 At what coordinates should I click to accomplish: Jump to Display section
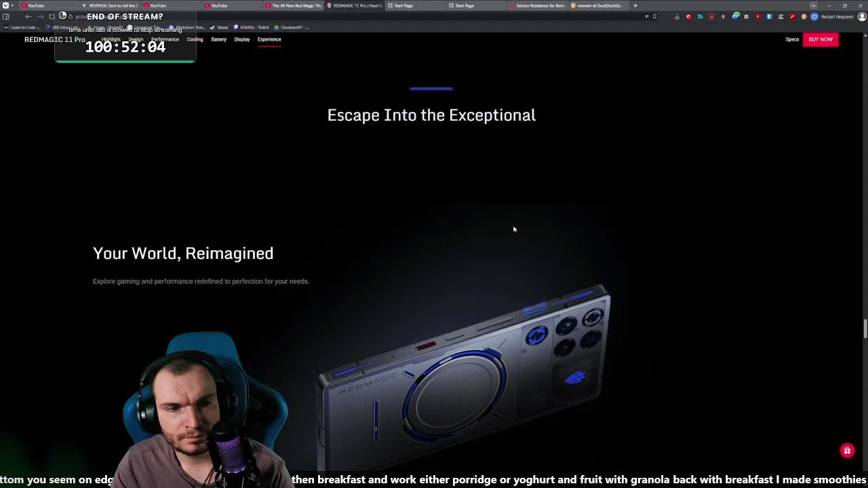[x=242, y=39]
